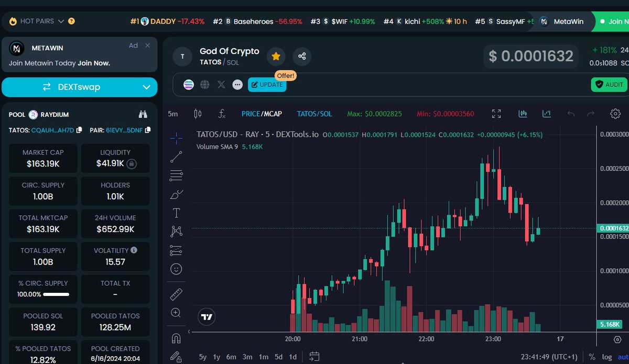Viewport: 629px width, 364px height.
Task: Click the UPDATE token info button
Action: (x=267, y=84)
